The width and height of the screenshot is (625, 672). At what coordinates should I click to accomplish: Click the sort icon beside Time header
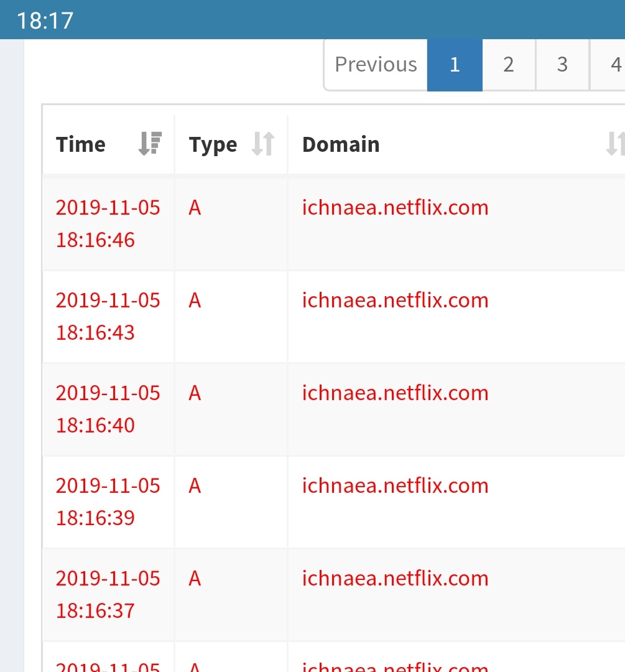(150, 144)
